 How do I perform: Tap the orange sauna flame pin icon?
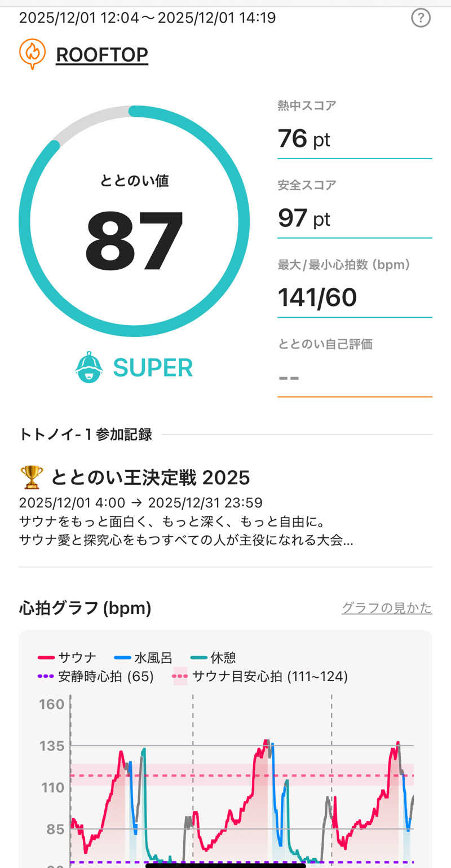(32, 54)
